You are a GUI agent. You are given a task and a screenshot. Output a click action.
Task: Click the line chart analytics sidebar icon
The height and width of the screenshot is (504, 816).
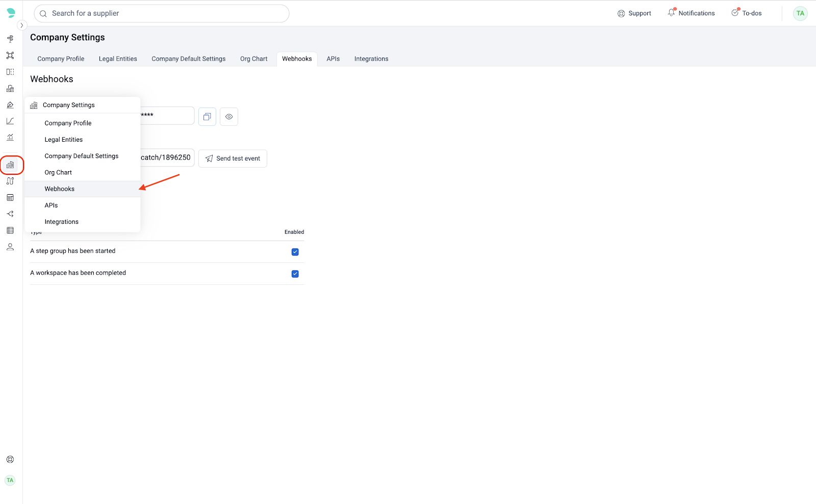click(10, 121)
